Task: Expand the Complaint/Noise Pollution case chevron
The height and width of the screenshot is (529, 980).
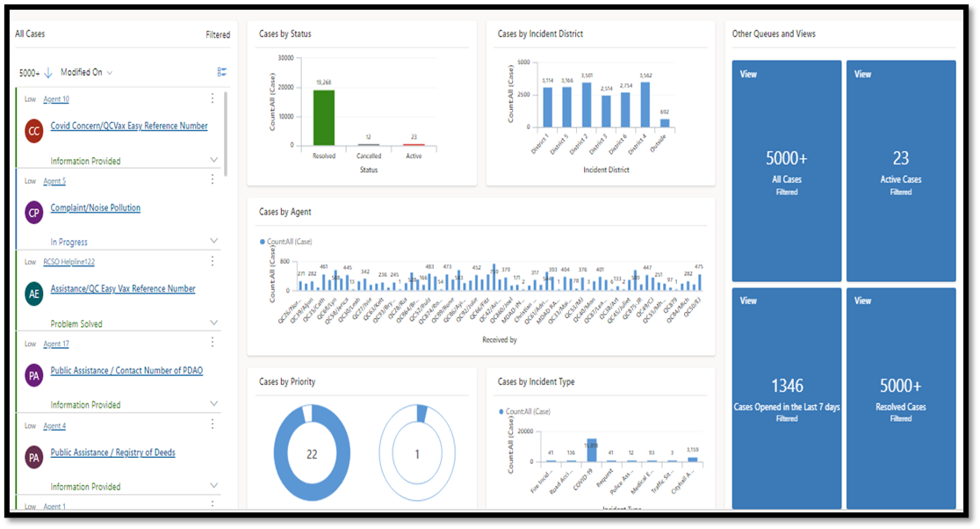Action: point(213,241)
